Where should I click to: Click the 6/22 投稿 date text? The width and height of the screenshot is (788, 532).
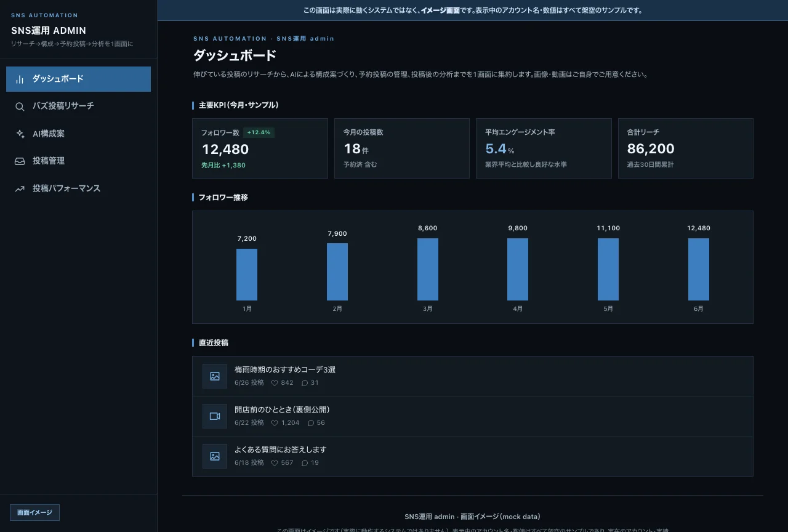point(249,423)
